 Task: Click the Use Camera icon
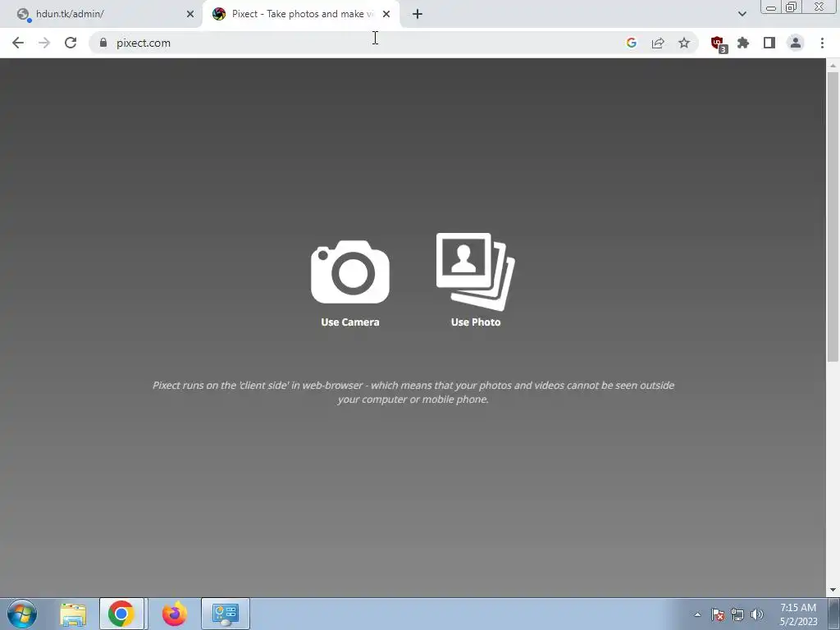click(x=349, y=272)
